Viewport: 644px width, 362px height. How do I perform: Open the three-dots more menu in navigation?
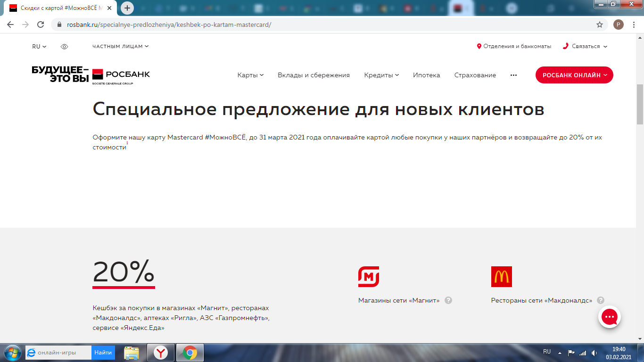pyautogui.click(x=513, y=75)
